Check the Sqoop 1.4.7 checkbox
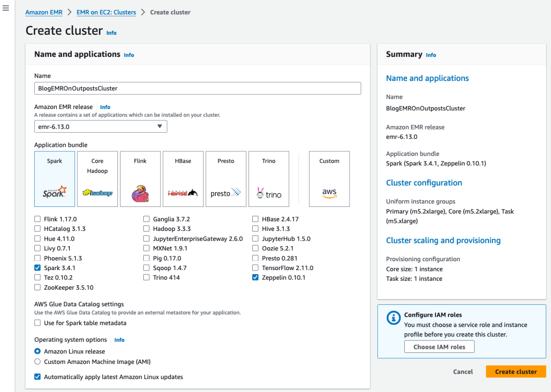 click(x=146, y=268)
